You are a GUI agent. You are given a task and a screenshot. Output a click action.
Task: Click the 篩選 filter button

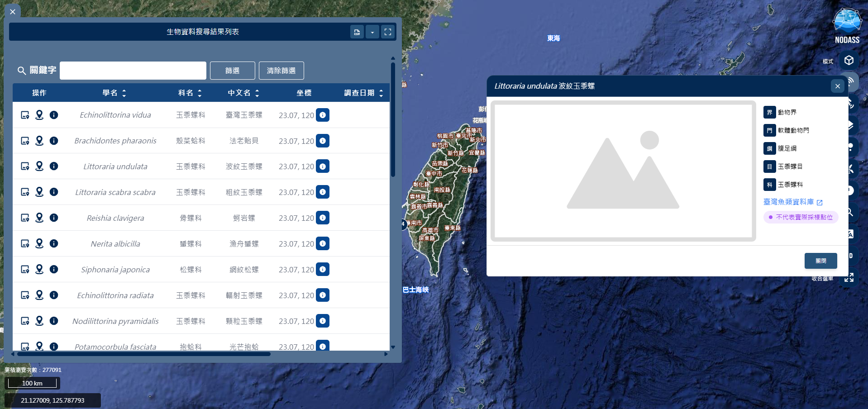(x=232, y=71)
